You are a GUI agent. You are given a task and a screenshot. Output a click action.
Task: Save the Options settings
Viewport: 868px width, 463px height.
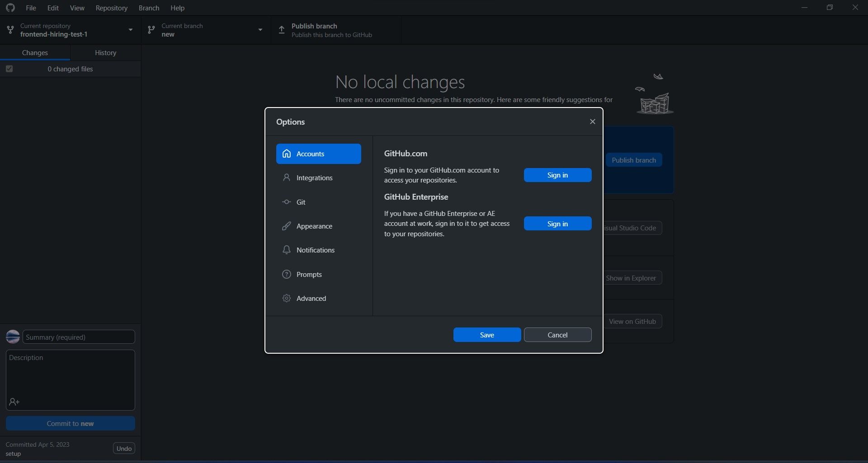point(487,335)
